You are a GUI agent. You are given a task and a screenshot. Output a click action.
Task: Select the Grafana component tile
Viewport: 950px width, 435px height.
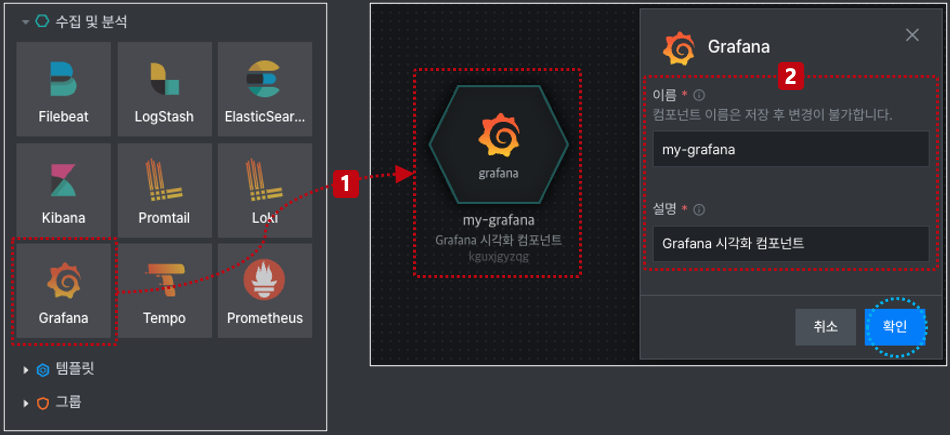click(64, 291)
